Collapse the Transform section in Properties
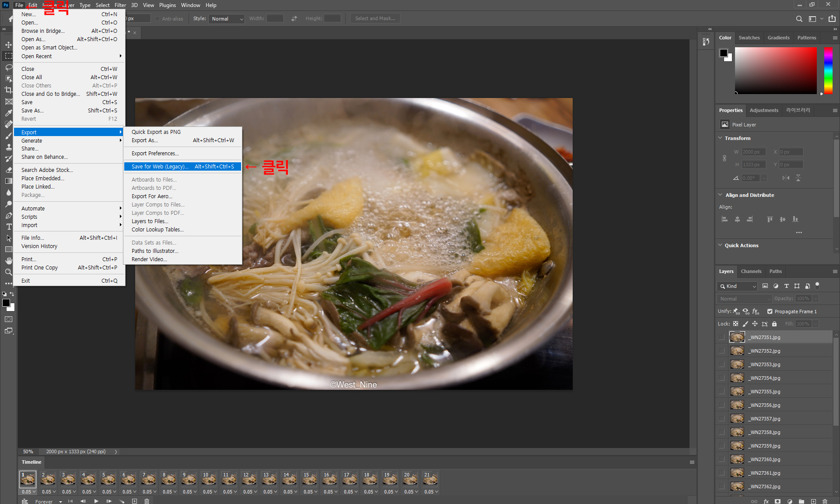 point(721,138)
